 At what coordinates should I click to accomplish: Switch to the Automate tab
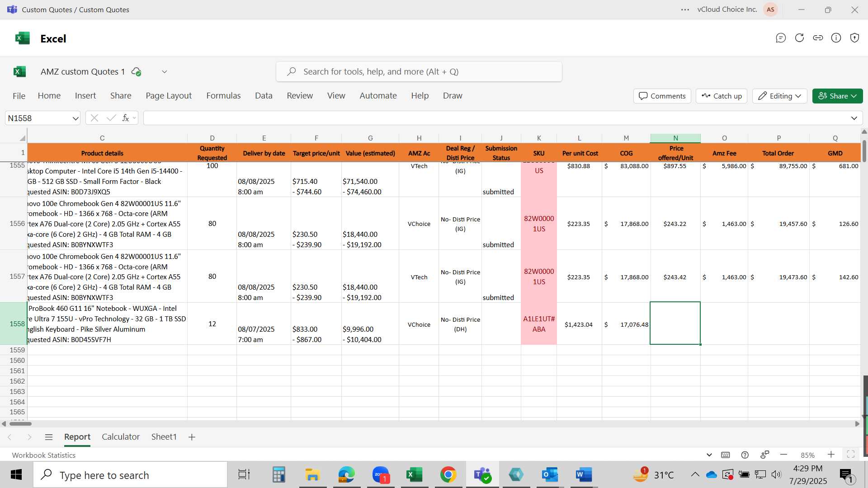click(x=378, y=96)
